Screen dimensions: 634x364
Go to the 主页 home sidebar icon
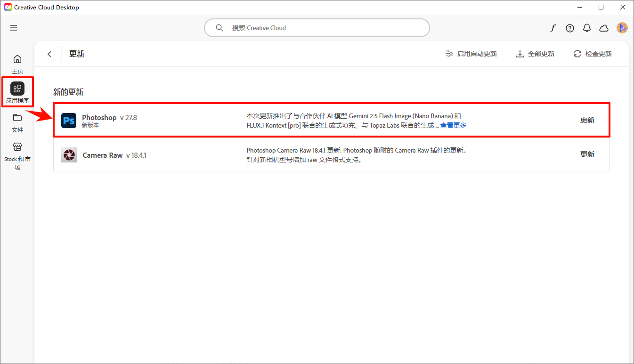pos(17,64)
